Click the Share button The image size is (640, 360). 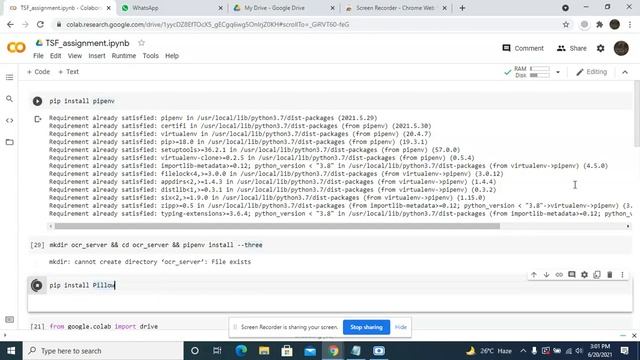[x=571, y=48]
